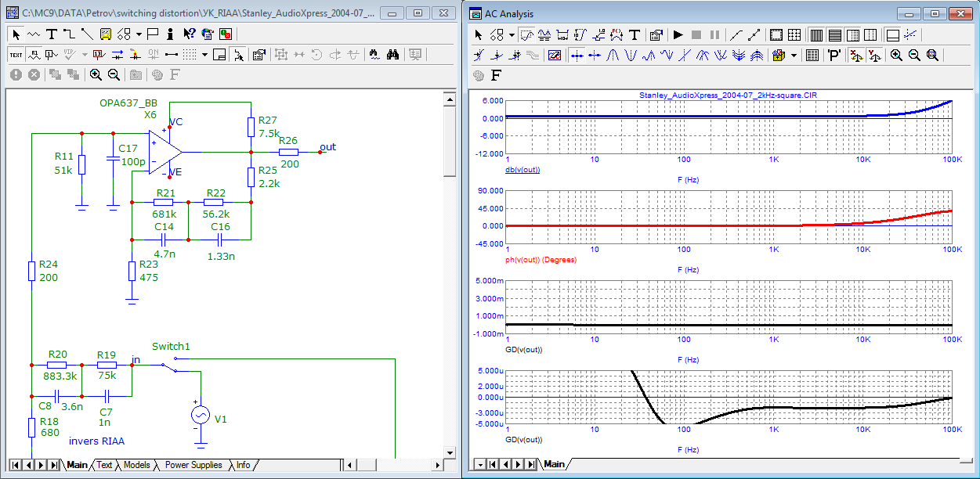
Task: Click the schematic vertical scrollbar down arrow
Action: [x=449, y=452]
